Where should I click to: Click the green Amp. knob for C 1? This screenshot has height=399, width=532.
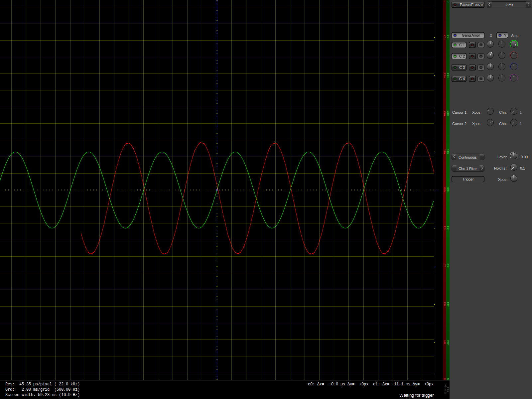pyautogui.click(x=514, y=44)
